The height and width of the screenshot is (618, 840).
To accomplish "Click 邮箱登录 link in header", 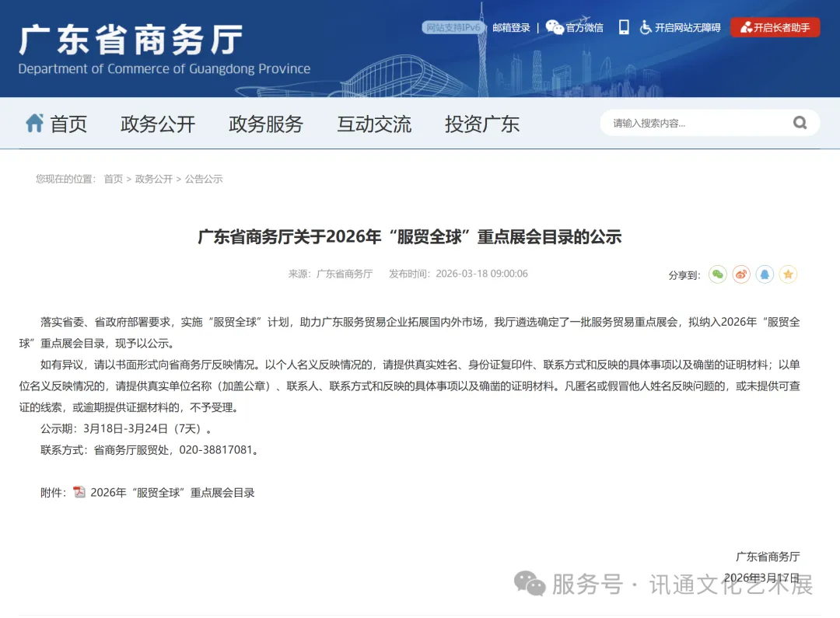I will pos(511,27).
